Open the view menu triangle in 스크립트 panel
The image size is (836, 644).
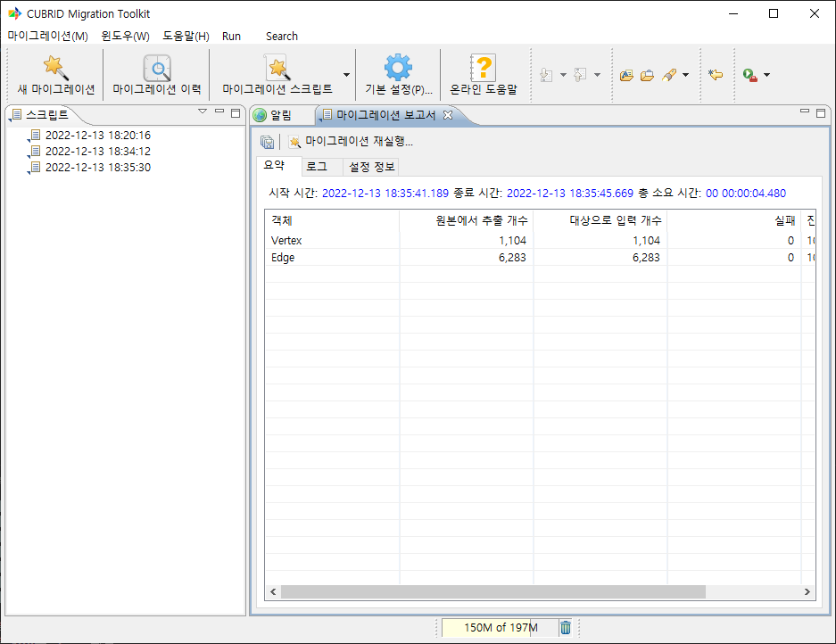[x=203, y=111]
